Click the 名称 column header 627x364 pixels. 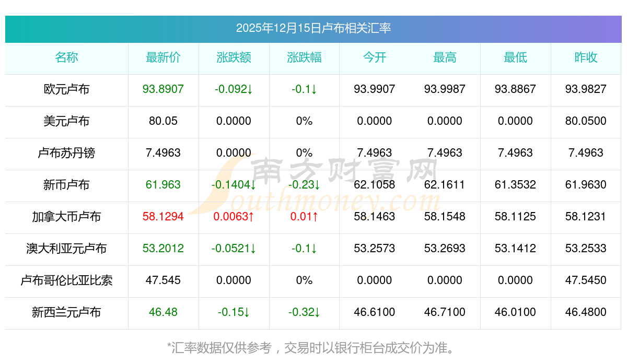[66, 58]
